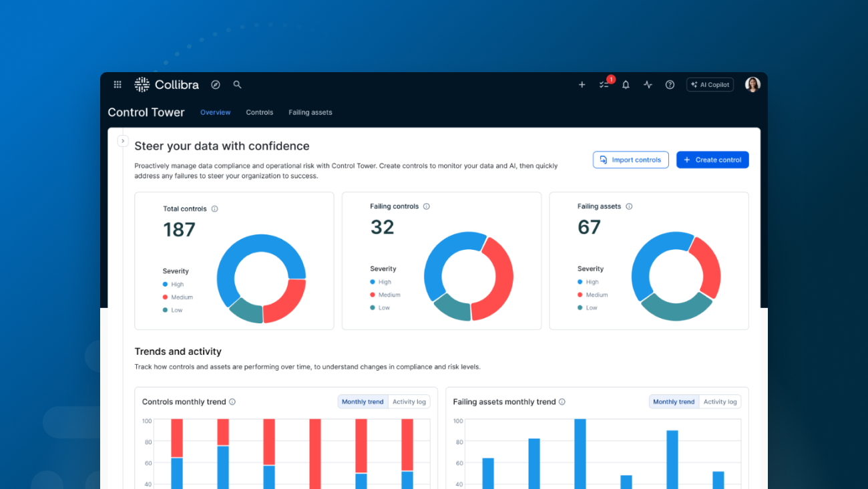Switch Controls chart to Activity log

point(409,402)
